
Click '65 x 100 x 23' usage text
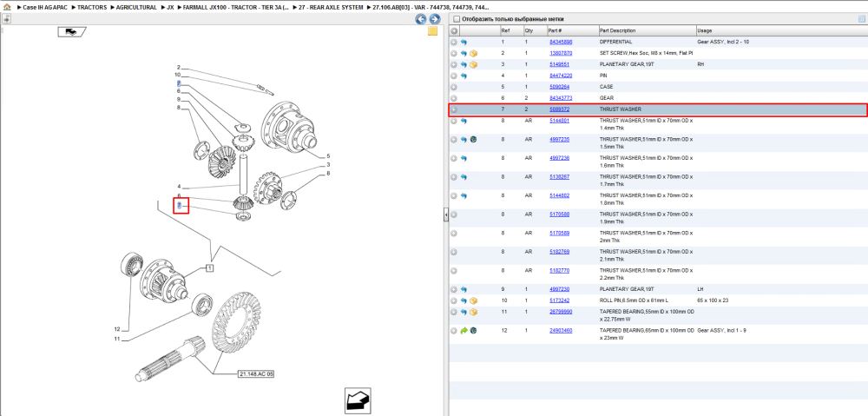(x=712, y=300)
